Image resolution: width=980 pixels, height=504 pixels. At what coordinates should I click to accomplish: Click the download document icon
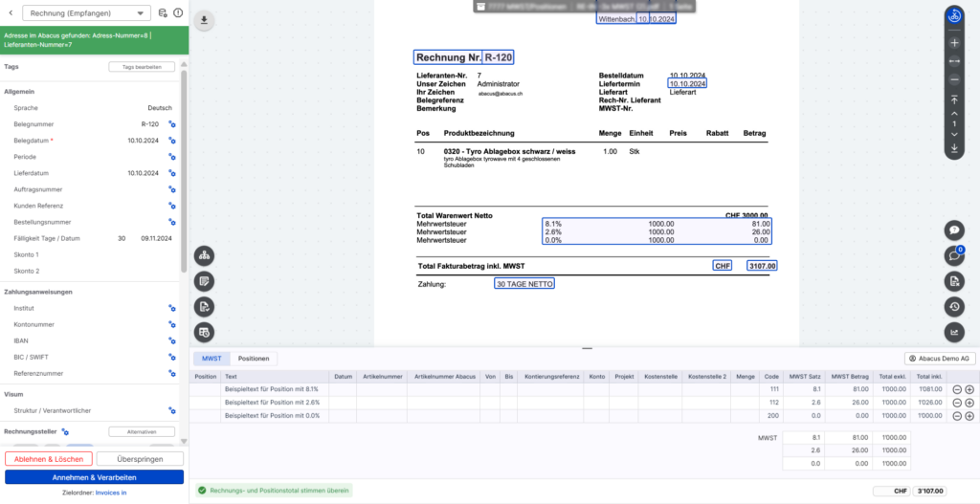206,20
